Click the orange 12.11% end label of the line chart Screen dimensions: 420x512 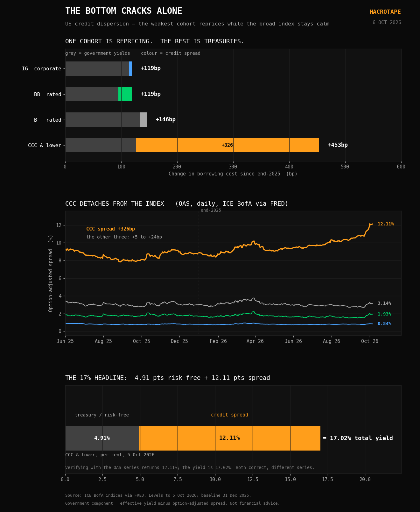tap(386, 224)
